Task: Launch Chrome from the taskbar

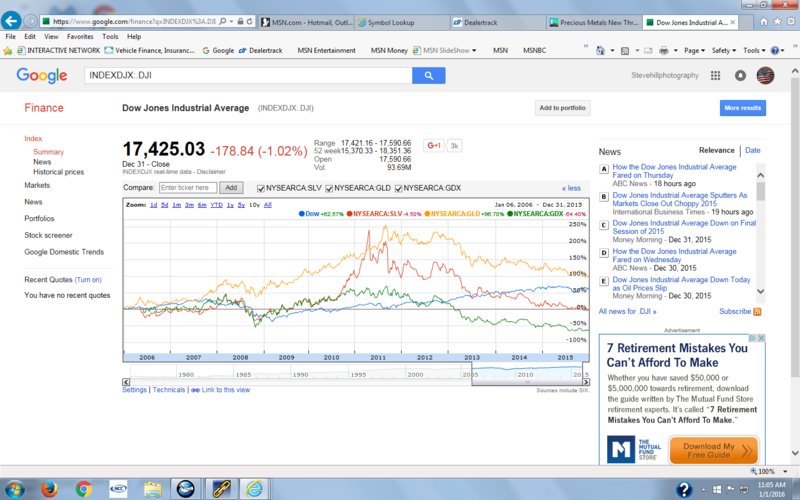Action: coord(84,489)
